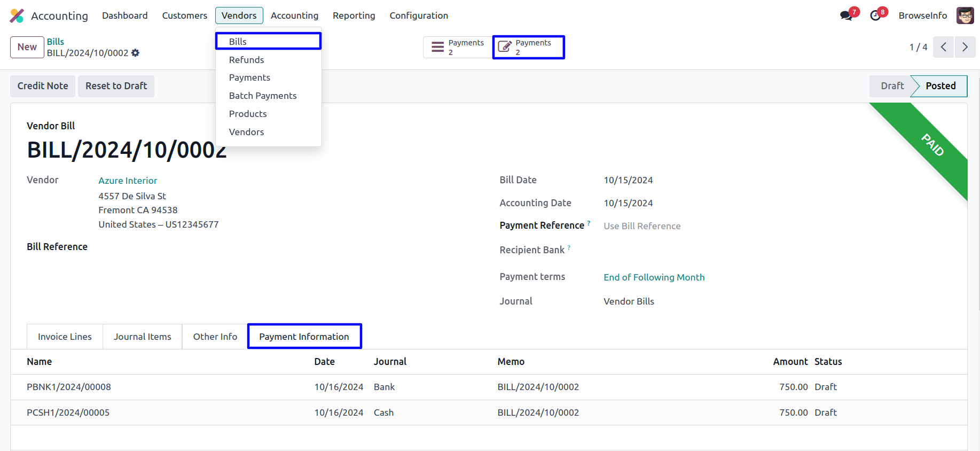Switch to the Journal Items tab
The image size is (980, 451).
pyautogui.click(x=142, y=337)
